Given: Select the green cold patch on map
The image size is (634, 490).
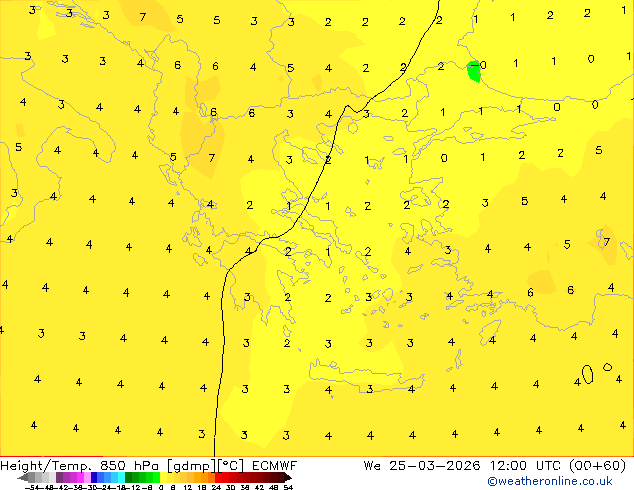Looking at the screenshot, I should [x=473, y=71].
